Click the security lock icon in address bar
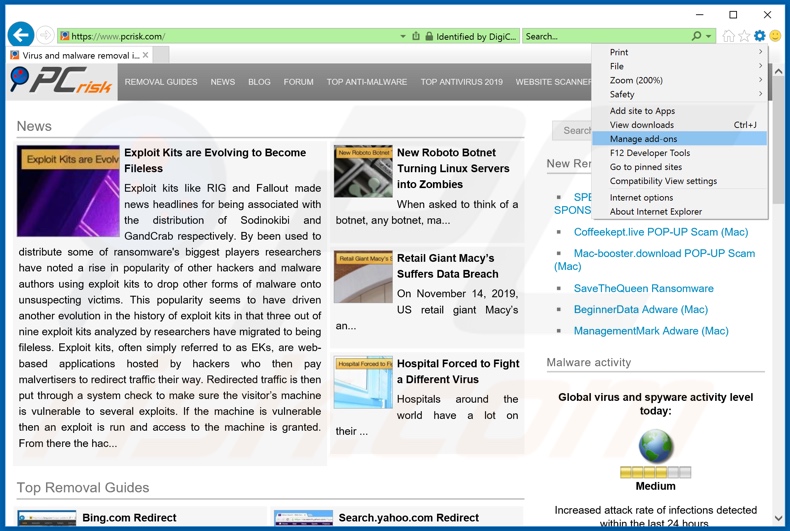 429,36
